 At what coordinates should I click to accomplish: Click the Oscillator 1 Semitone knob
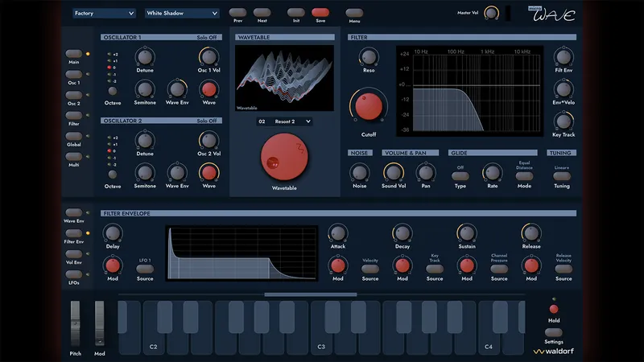point(145,89)
